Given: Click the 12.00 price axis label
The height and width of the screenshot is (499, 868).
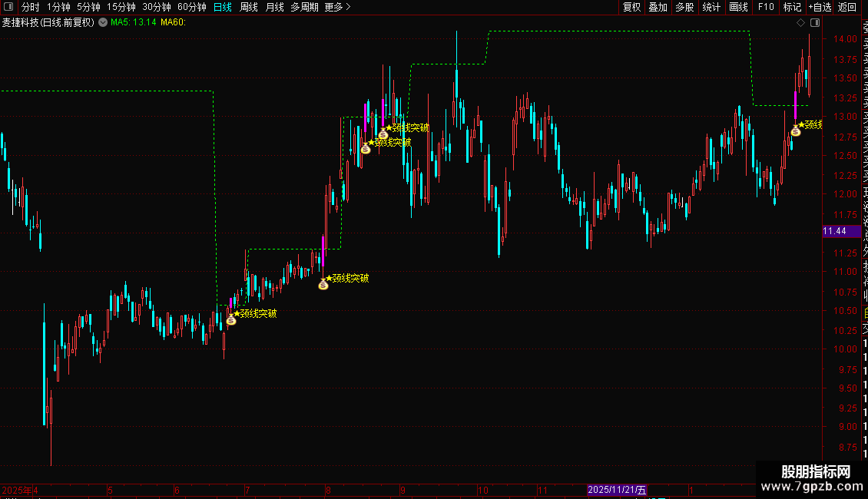Looking at the screenshot, I should point(845,194).
